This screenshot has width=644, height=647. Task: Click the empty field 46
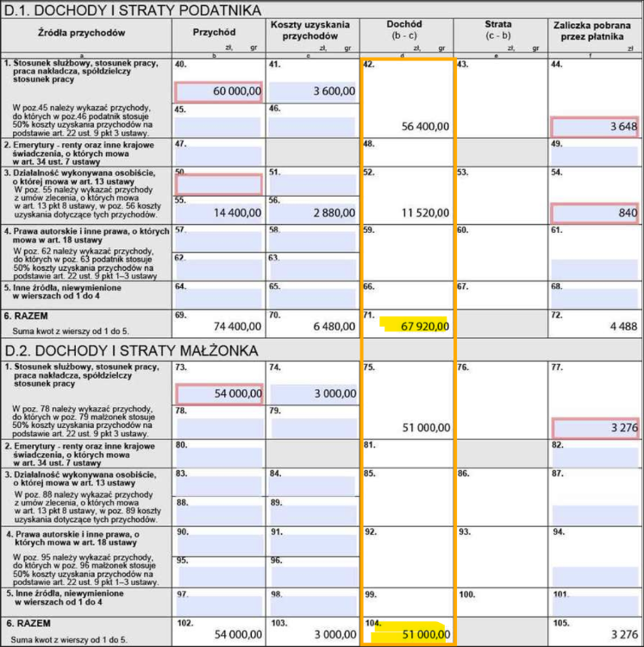pos(312,127)
